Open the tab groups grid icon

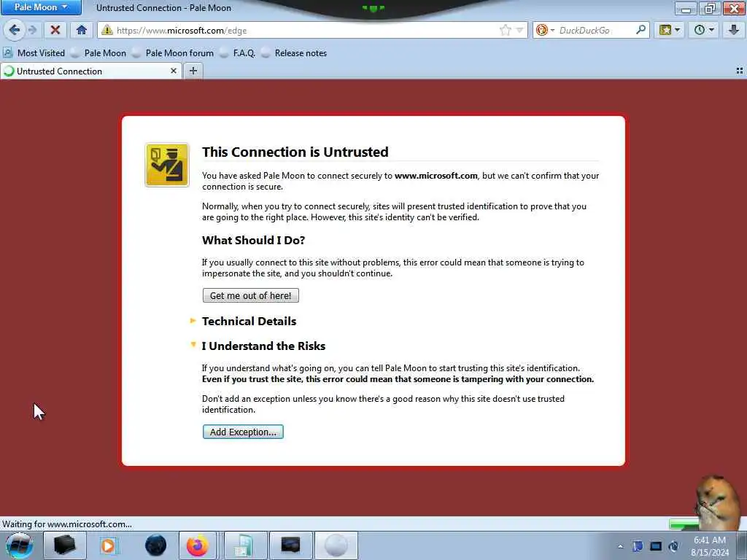click(x=740, y=71)
